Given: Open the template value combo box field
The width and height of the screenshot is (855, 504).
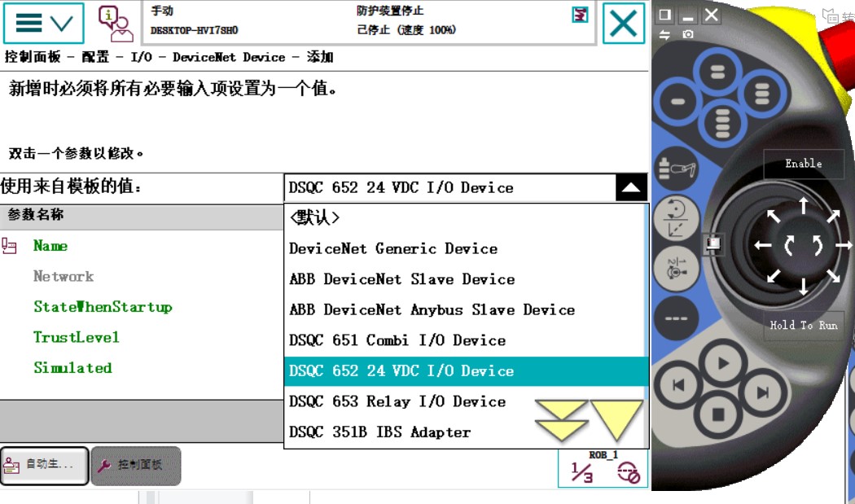Looking at the screenshot, I should click(450, 187).
